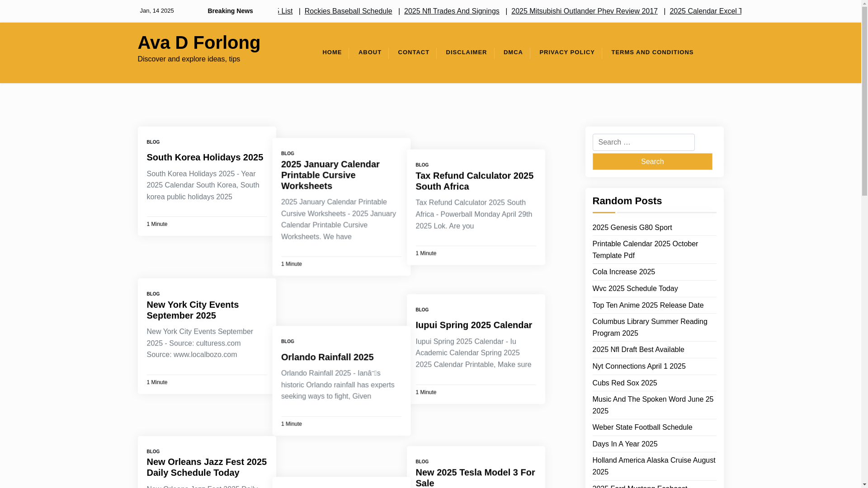Open New Orleans Jazz Fest 2025 post
The height and width of the screenshot is (488, 868).
(206, 467)
